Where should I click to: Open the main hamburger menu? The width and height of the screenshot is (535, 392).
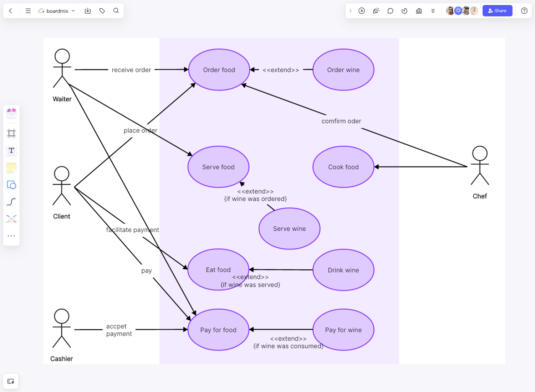tap(28, 11)
